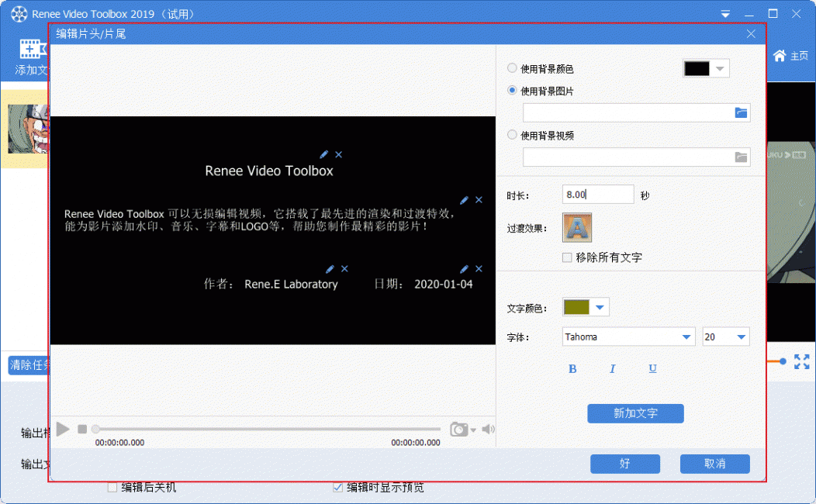Select the use background video option

(512, 135)
